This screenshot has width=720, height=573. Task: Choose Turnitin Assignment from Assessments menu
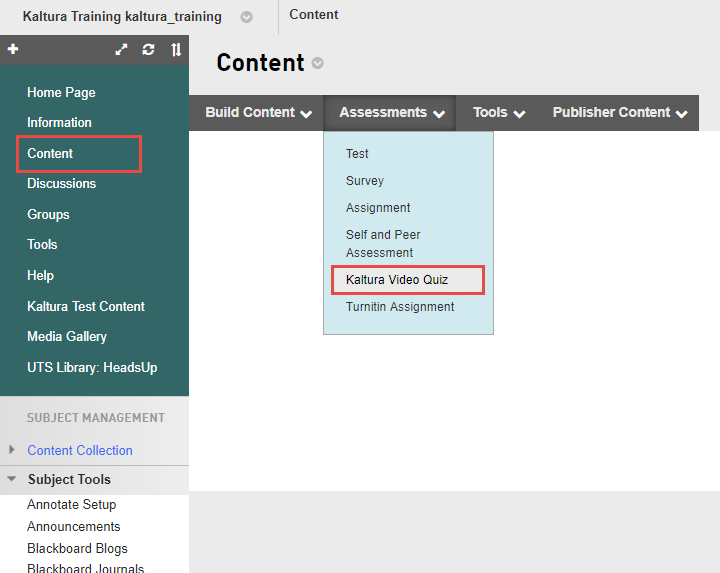coord(400,307)
